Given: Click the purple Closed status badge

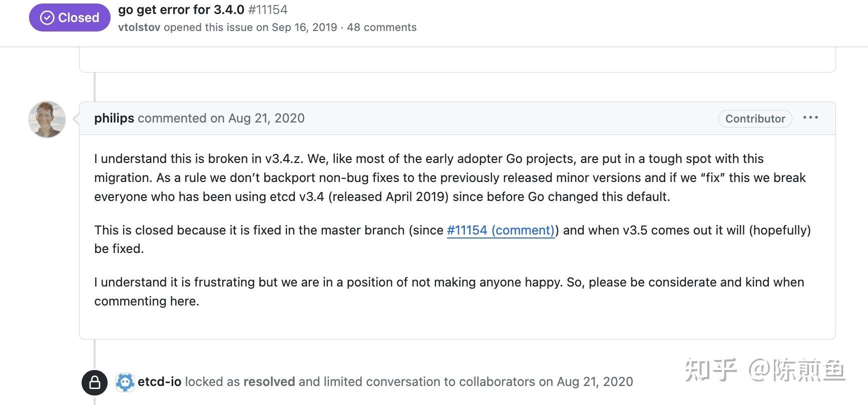Looking at the screenshot, I should point(70,17).
